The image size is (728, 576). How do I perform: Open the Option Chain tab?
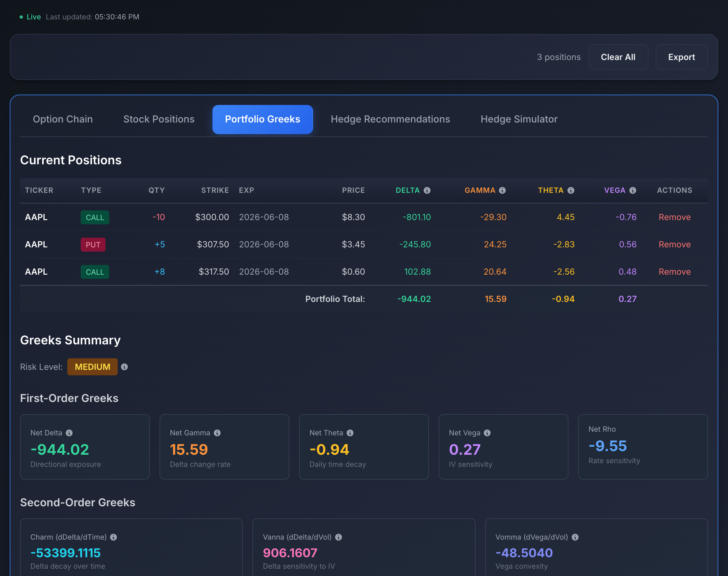pos(63,119)
